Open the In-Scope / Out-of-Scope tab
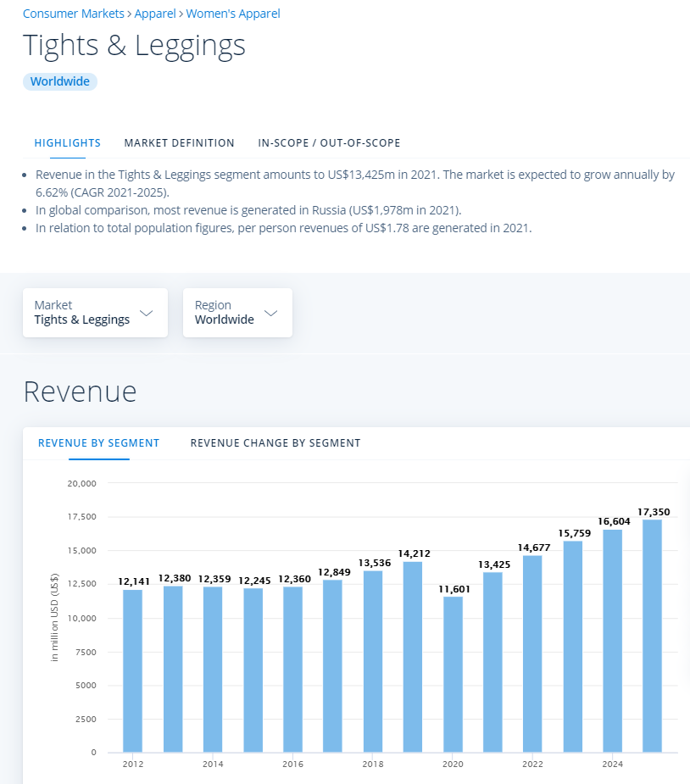This screenshot has height=784, width=690. tap(329, 143)
